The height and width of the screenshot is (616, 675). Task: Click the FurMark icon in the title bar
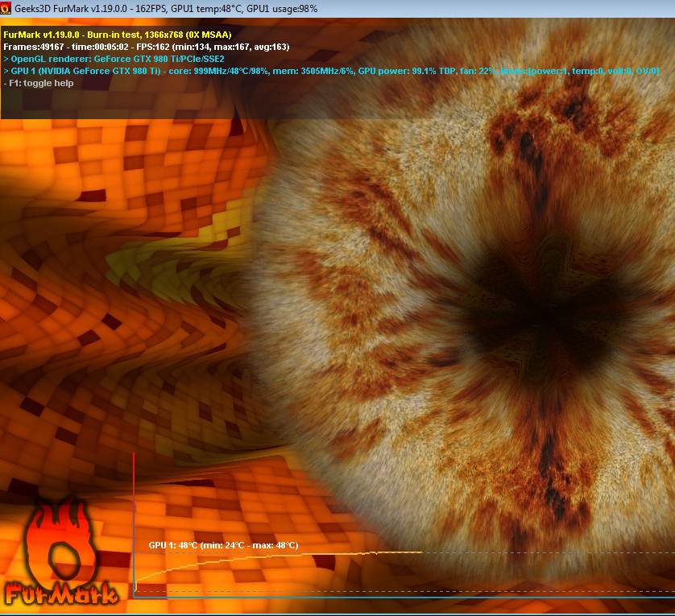(6, 8)
